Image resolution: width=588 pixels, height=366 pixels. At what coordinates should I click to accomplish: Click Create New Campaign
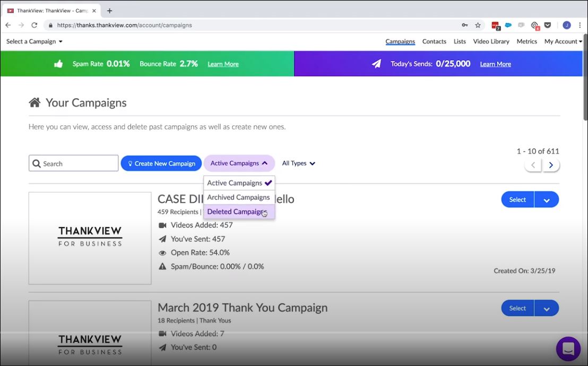(161, 163)
